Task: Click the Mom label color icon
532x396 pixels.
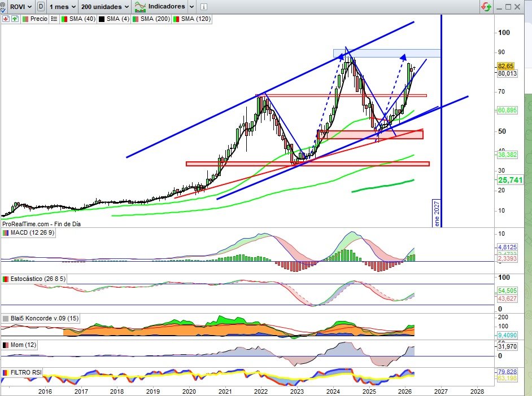Action: (x=6, y=345)
